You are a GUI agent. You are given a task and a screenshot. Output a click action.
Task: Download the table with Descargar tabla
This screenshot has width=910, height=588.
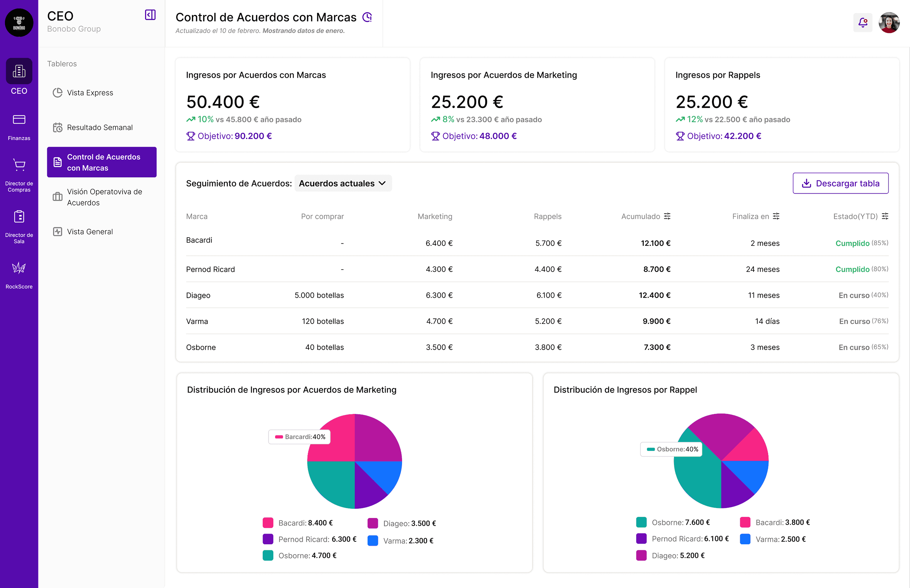(840, 183)
